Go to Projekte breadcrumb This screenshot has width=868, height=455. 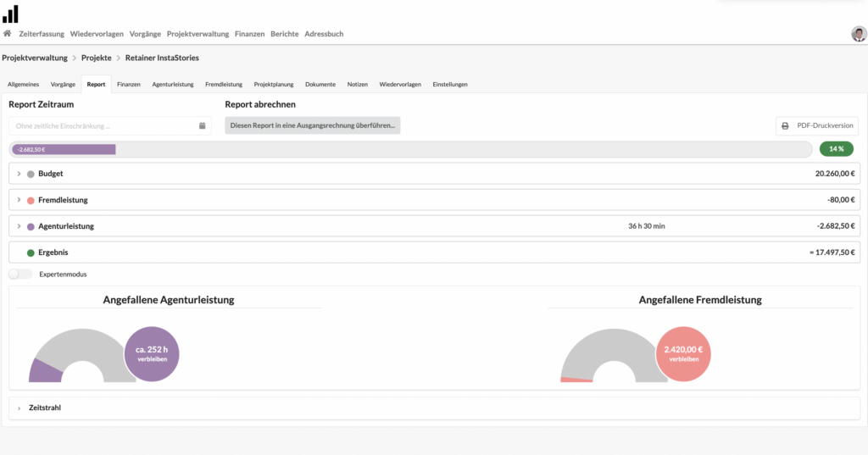(x=97, y=58)
